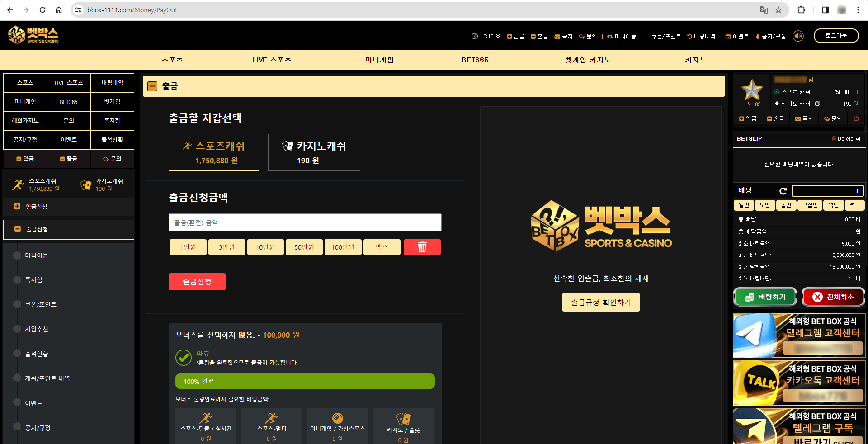Submit with the red 출금신청 button
The height and width of the screenshot is (444, 868).
tap(197, 282)
